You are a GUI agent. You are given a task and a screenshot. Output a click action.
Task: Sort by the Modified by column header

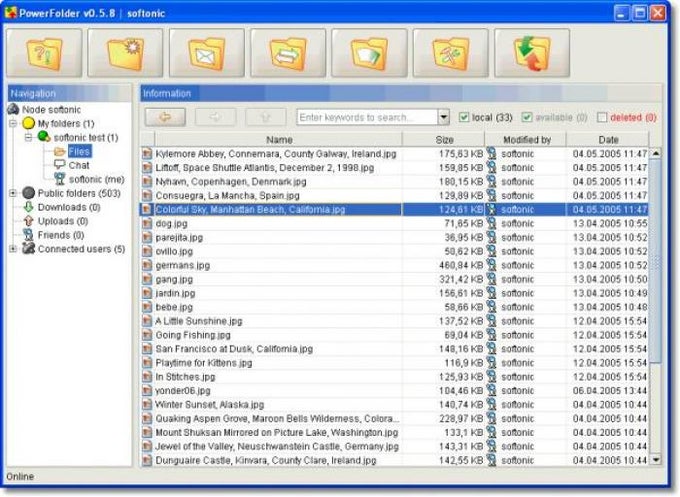[526, 140]
